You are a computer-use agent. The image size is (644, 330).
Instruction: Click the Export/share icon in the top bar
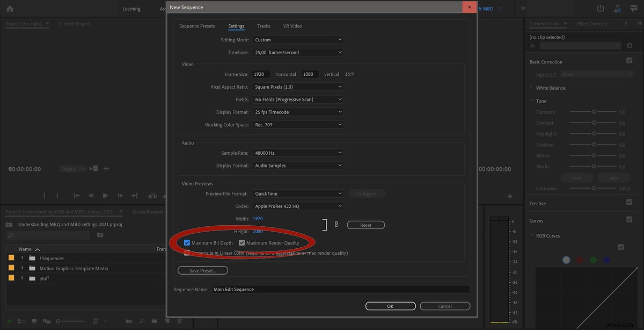click(x=600, y=8)
